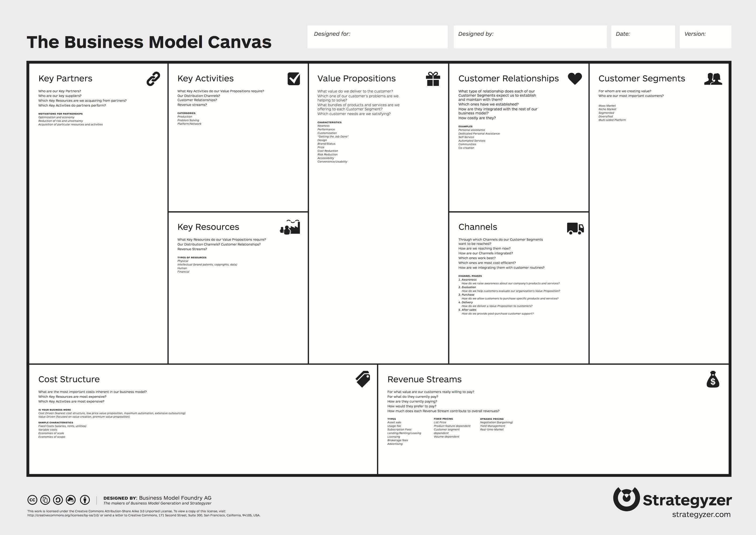Click the price tag icon in Cost Structure
This screenshot has width=756, height=535.
pos(363,379)
